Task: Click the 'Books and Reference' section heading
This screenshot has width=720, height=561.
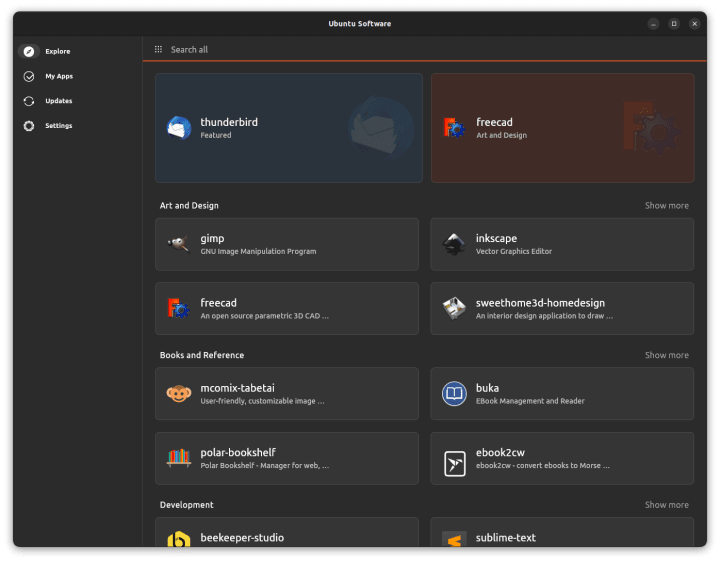Action: (202, 355)
